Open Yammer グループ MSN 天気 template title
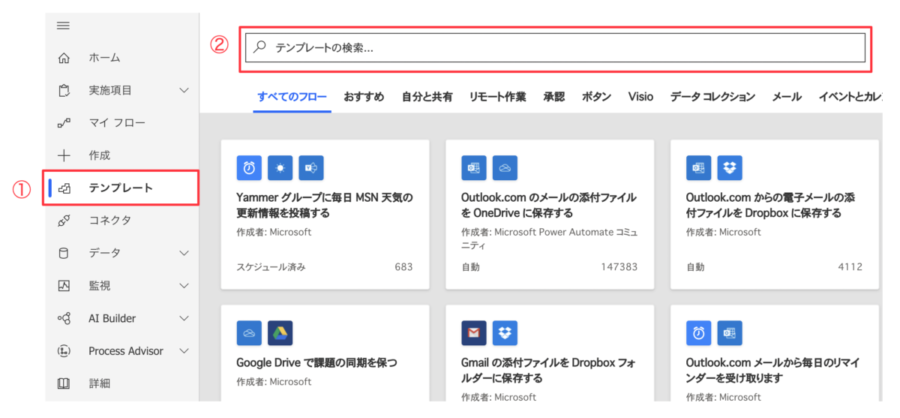Image resolution: width=900 pixels, height=418 pixels. tap(325, 205)
